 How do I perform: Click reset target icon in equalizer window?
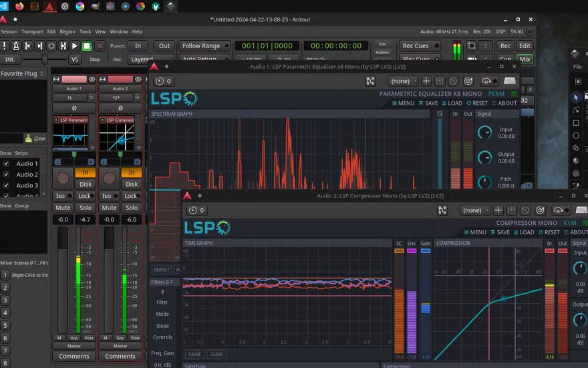pos(468,81)
